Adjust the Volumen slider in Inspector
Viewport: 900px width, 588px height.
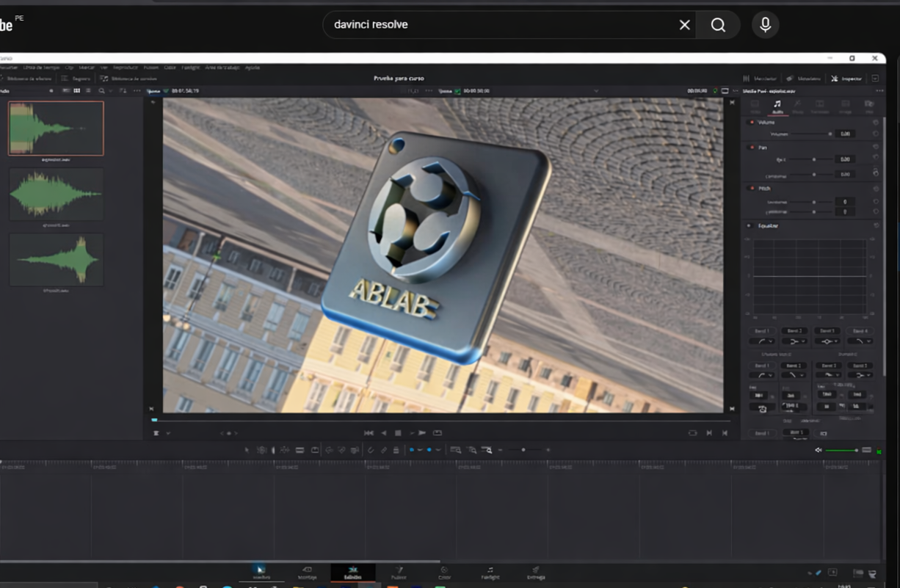click(x=811, y=134)
